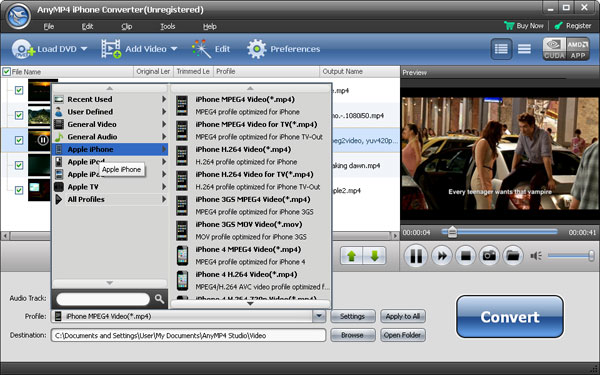600x375 pixels.
Task: Mute the preview speaker icon
Action: [536, 256]
